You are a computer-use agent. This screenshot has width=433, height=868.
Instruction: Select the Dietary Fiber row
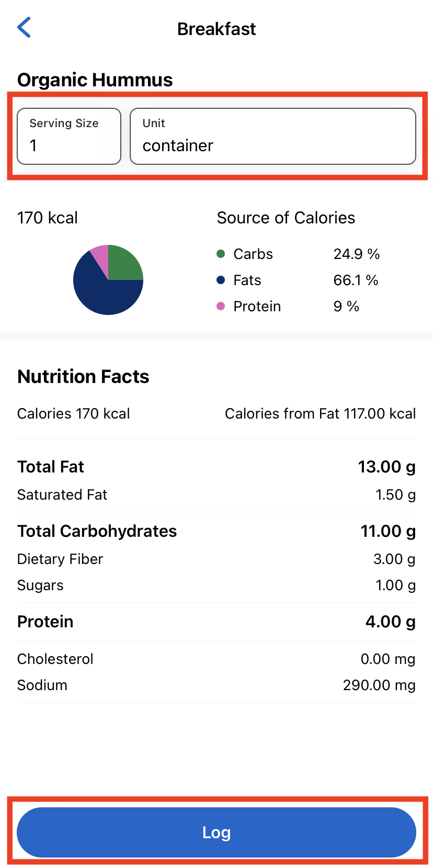216,559
